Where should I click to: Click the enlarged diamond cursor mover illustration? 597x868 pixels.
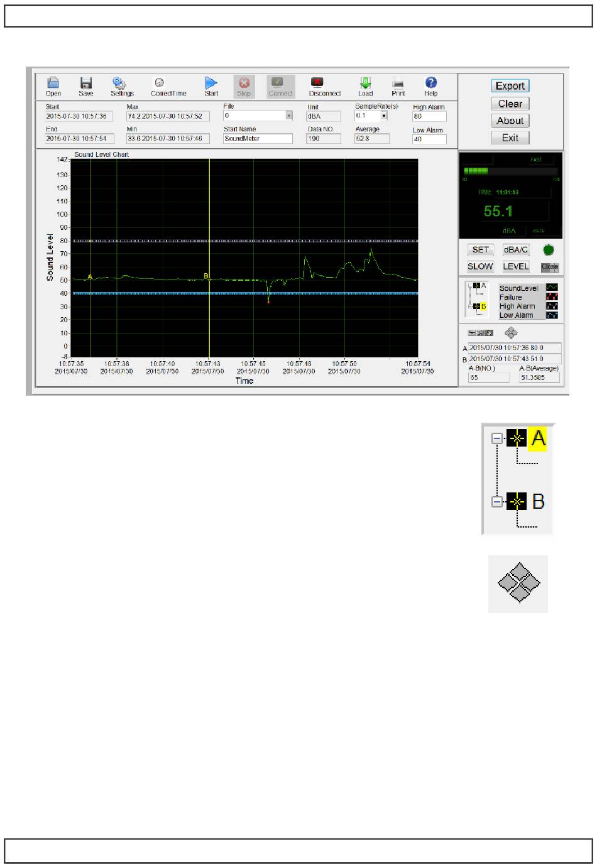point(518,583)
